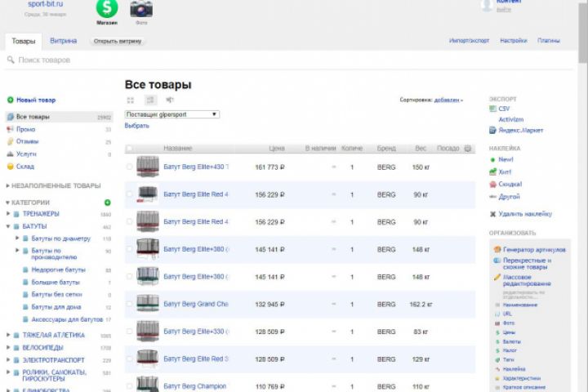Collapse the БАТУТЫ category
Image resolution: width=588 pixels, height=392 pixels.
(8, 226)
